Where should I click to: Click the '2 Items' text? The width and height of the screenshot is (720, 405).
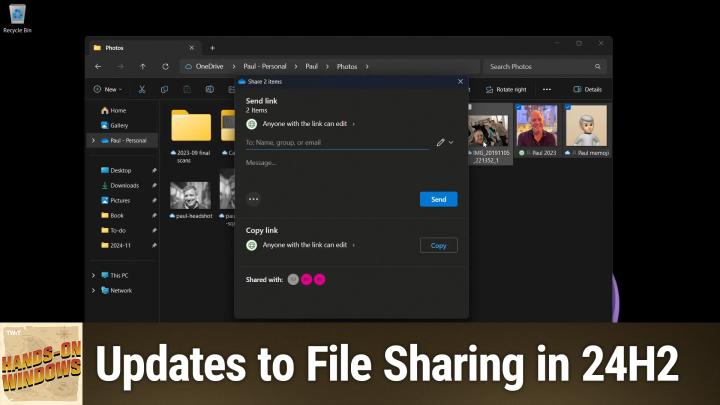coord(256,111)
